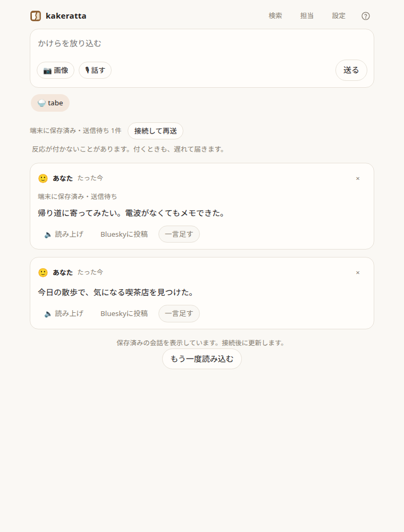404x532 pixels.
Task: Select the tabe chip
Action: point(50,103)
